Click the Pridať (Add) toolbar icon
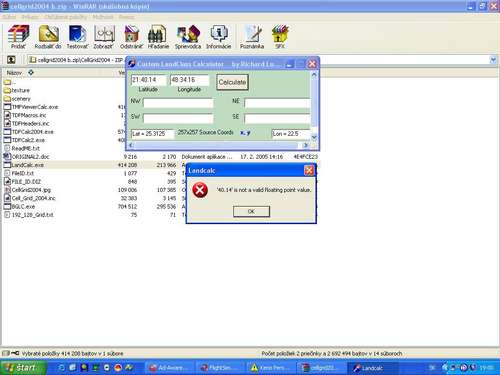Viewport: 500px width, 375px height. [18, 37]
